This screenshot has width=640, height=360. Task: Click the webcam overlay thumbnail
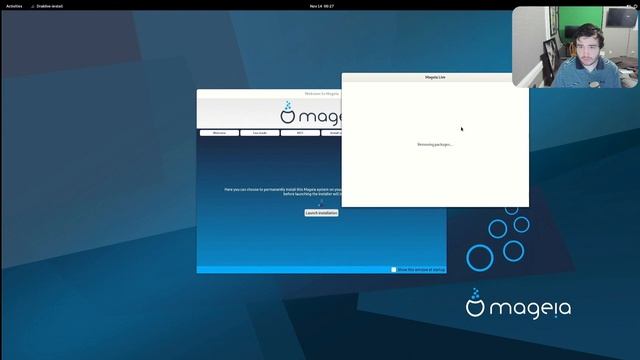click(x=575, y=47)
